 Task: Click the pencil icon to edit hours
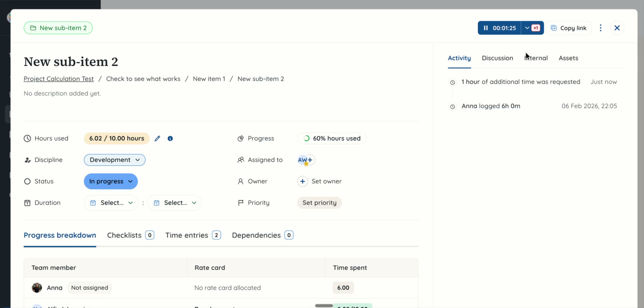(x=157, y=138)
